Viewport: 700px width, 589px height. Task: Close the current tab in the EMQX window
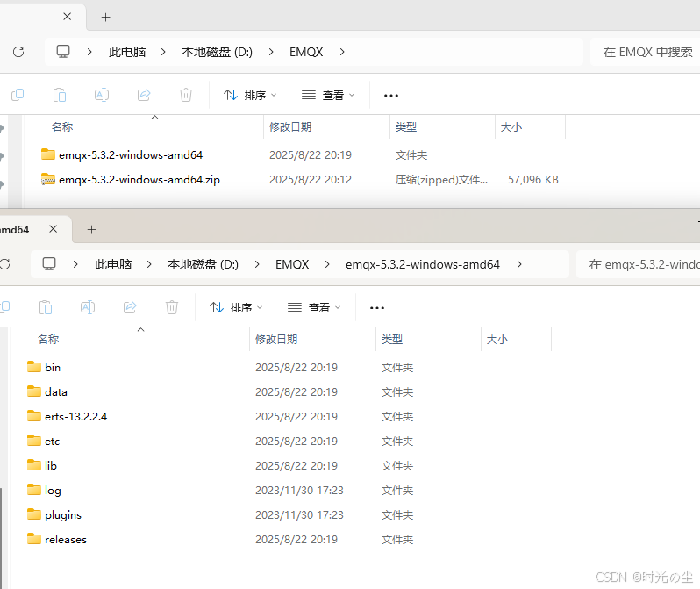tap(68, 17)
